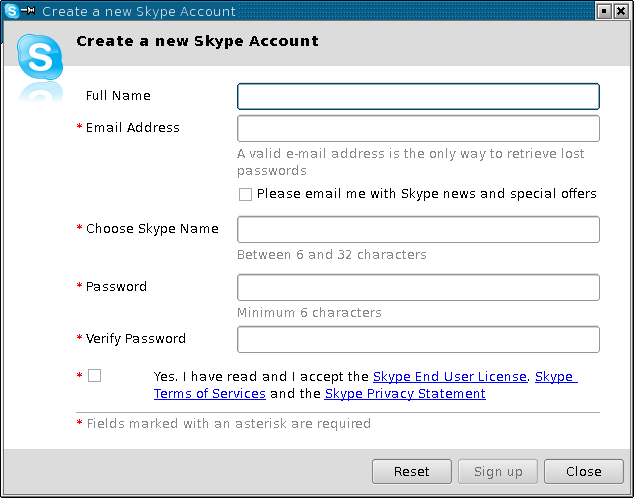Select the Password input box
The image size is (634, 498).
pos(418,287)
